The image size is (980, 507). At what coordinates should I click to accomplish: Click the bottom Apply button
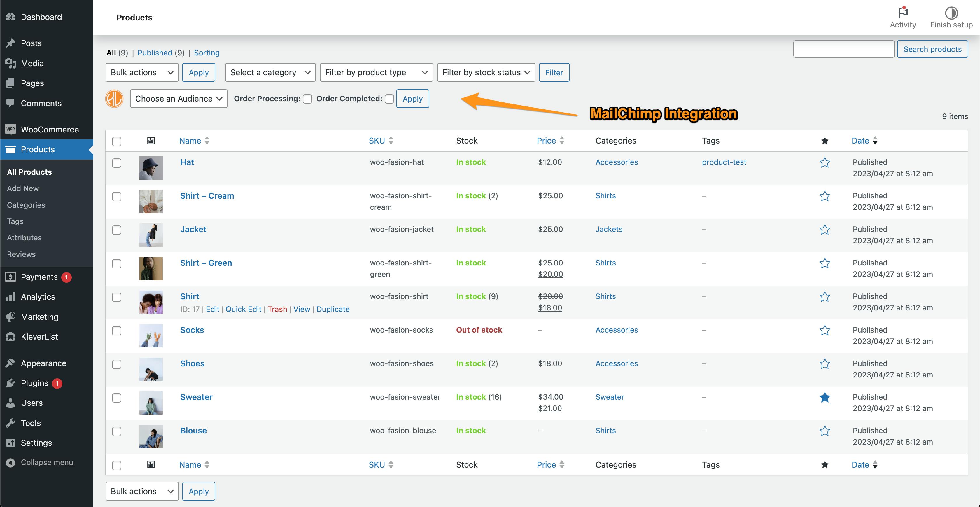(x=199, y=491)
